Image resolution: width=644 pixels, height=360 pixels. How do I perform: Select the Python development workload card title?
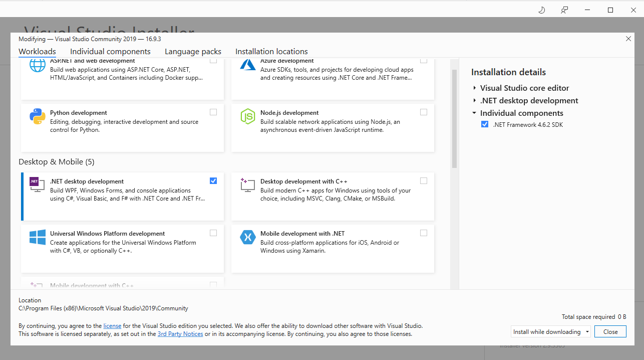[x=79, y=113]
